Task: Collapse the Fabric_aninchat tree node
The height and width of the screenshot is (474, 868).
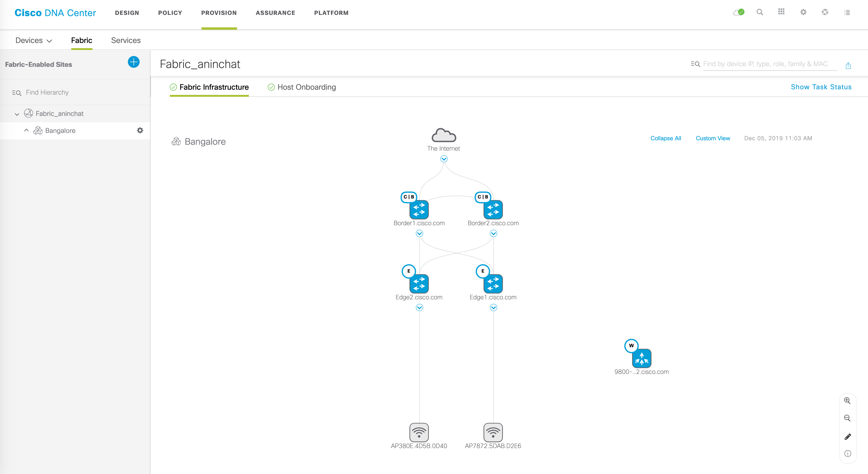Action: 17,114
